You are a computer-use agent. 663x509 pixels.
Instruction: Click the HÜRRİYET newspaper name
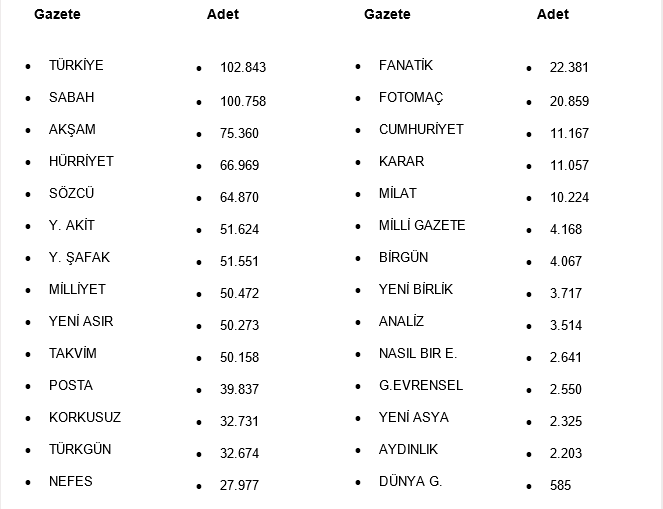coord(81,161)
